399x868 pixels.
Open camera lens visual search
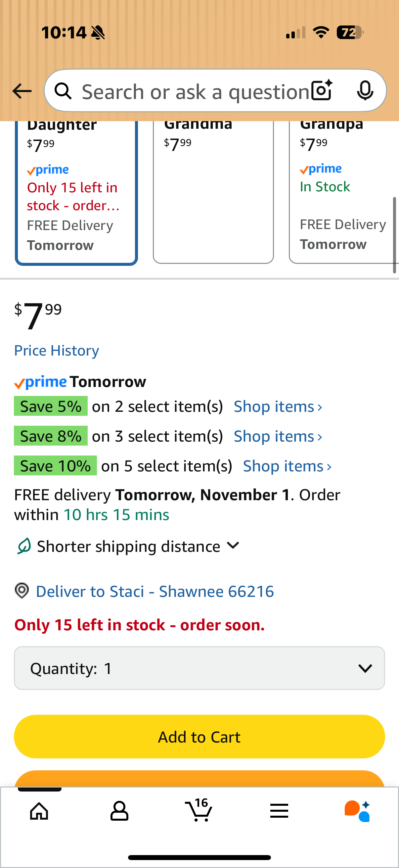[322, 90]
